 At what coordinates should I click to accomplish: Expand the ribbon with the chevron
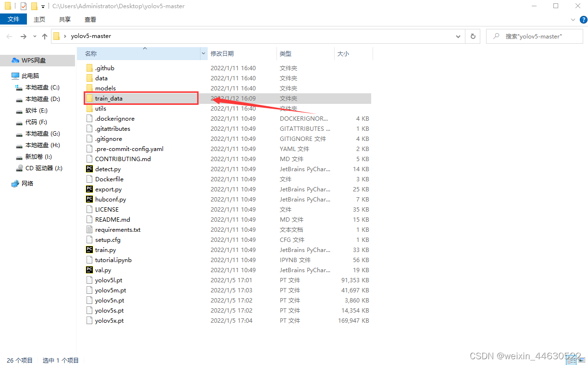click(573, 19)
